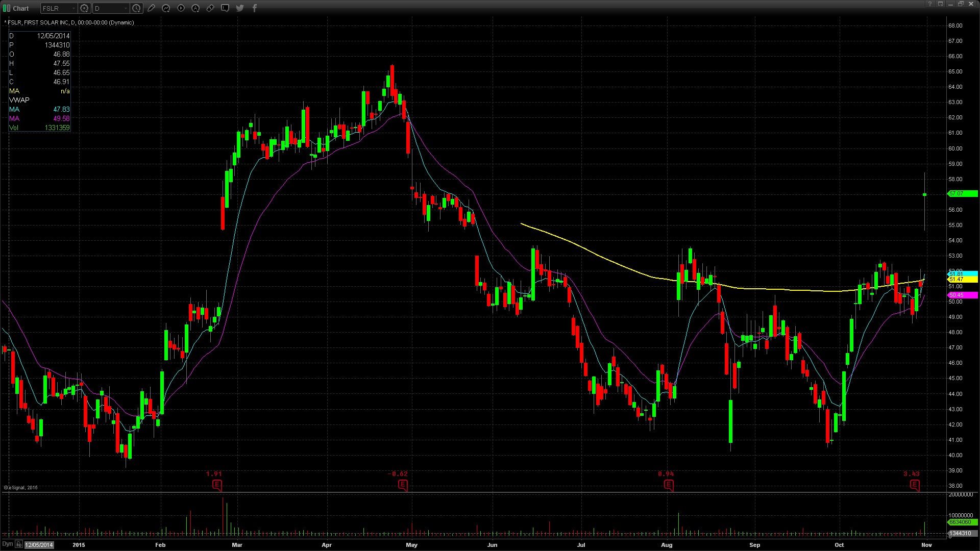Viewport: 980px width, 551px height.
Task: Click the highlighted 12/05/2014 date label
Action: coord(39,545)
